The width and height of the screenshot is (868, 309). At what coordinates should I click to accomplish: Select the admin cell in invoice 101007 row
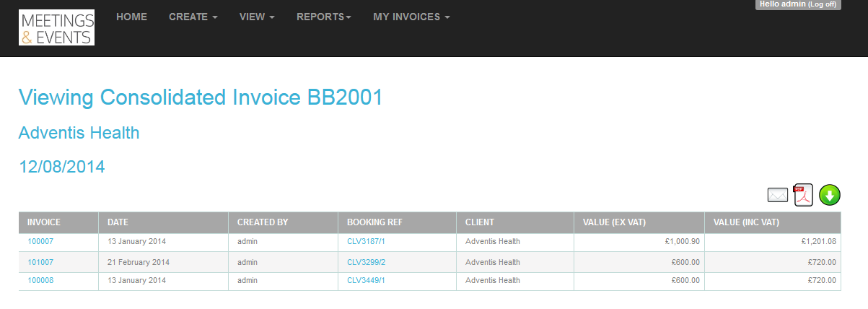[x=283, y=262]
